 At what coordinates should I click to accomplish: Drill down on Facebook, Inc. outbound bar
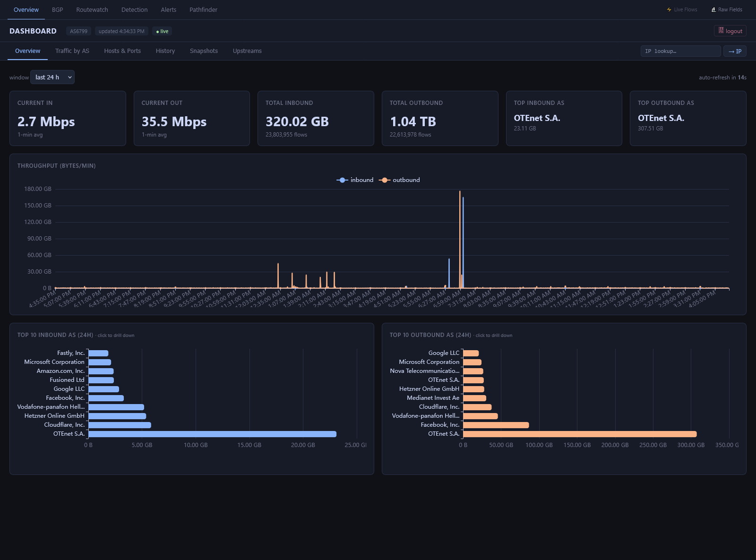496,425
